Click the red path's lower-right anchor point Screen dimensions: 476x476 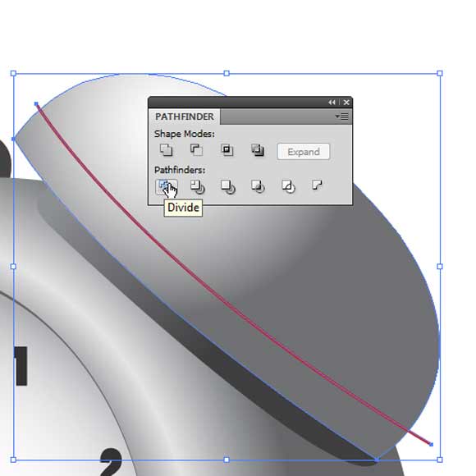[x=431, y=445]
